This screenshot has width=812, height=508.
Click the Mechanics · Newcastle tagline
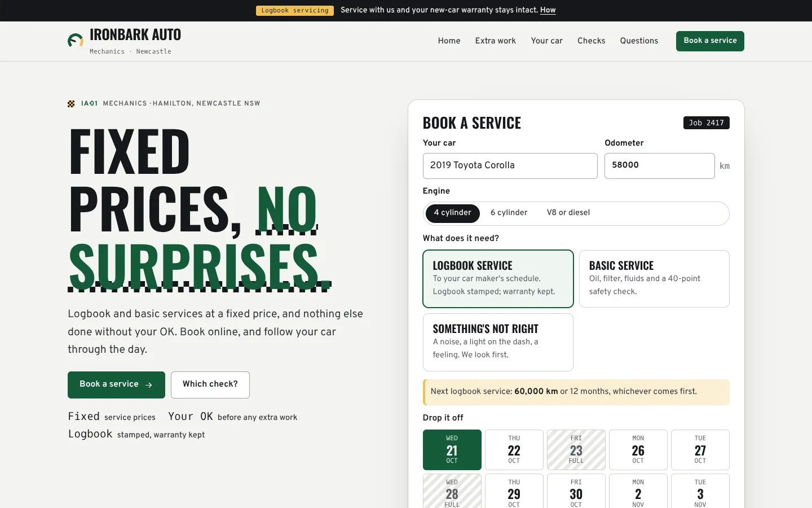pyautogui.click(x=130, y=52)
